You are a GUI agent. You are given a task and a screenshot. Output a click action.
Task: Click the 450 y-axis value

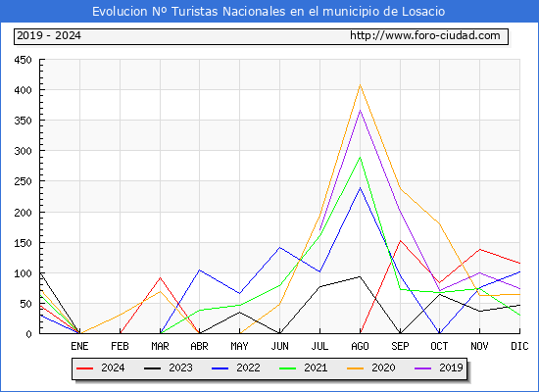click(x=24, y=60)
